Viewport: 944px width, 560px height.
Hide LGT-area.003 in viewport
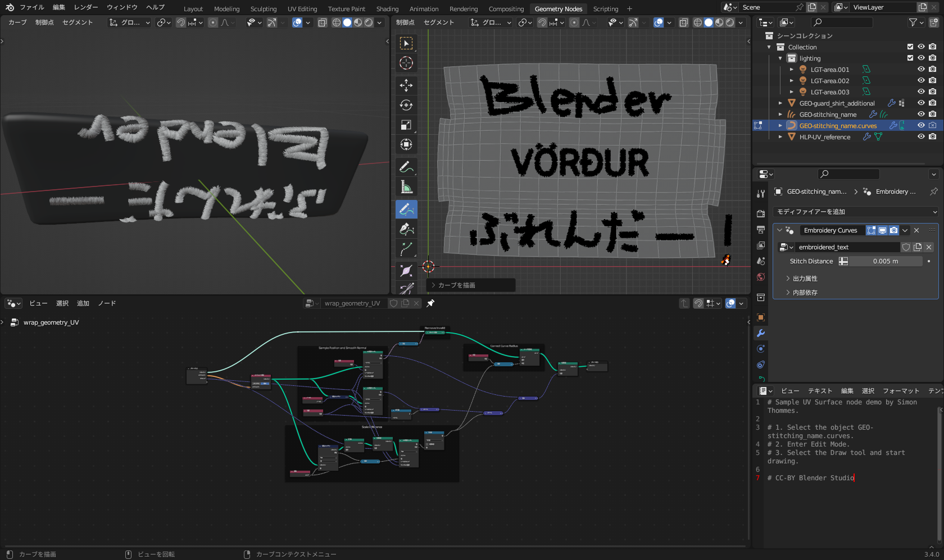pos(922,92)
